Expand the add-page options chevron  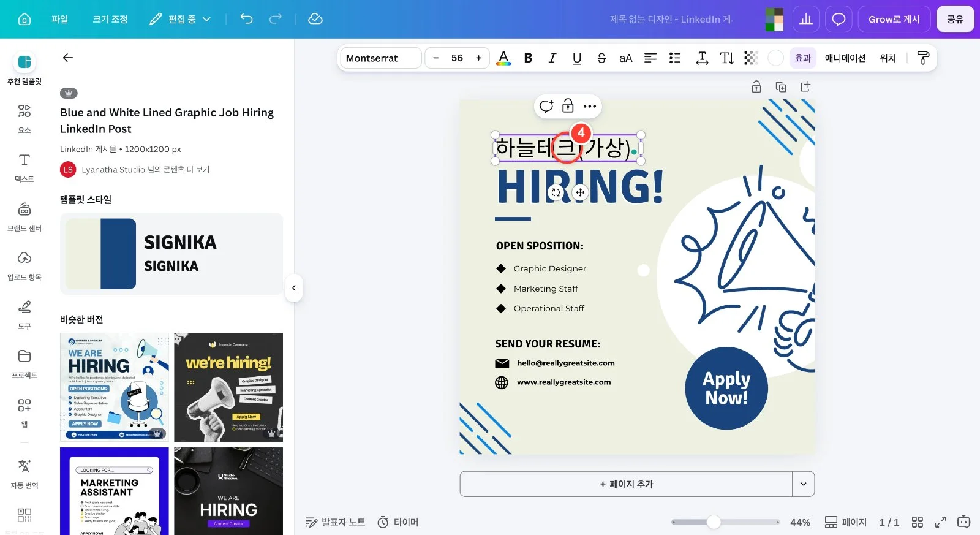(803, 484)
